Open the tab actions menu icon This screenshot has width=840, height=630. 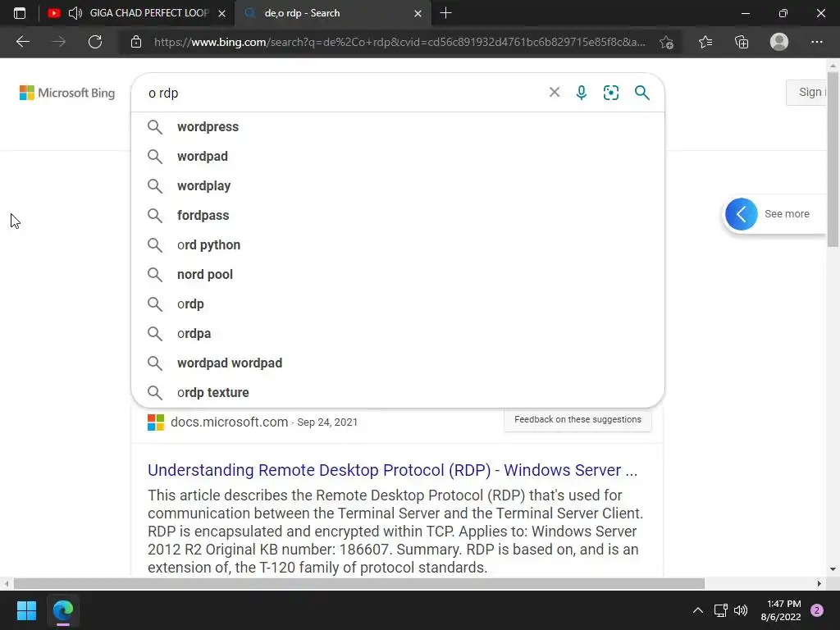pos(20,13)
